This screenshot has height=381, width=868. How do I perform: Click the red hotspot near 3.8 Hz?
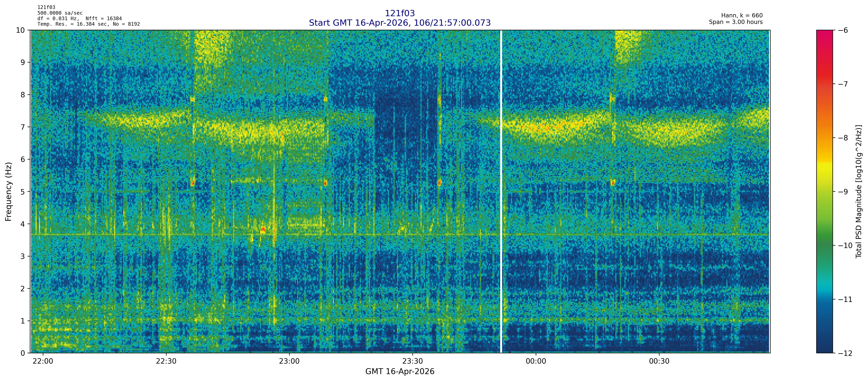(x=263, y=230)
